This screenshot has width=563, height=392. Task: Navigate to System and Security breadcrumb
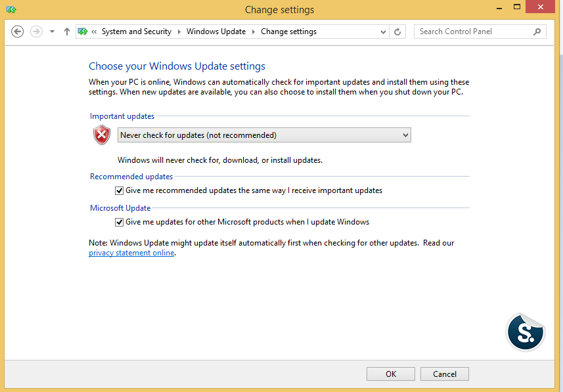136,31
